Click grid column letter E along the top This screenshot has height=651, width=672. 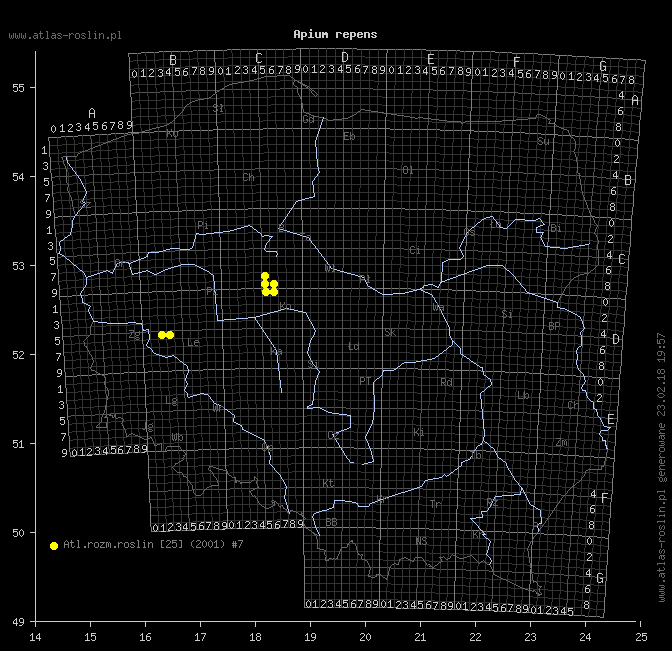(431, 59)
